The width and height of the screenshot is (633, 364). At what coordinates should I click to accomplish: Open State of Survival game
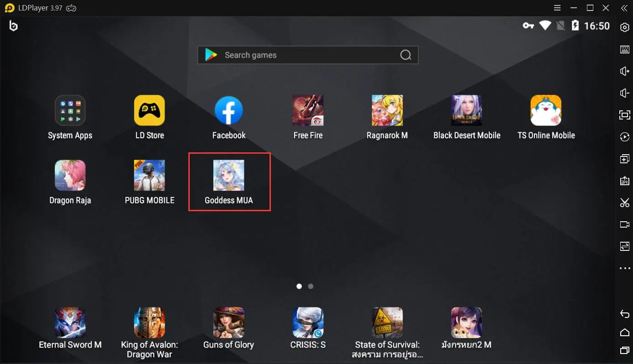tap(387, 322)
